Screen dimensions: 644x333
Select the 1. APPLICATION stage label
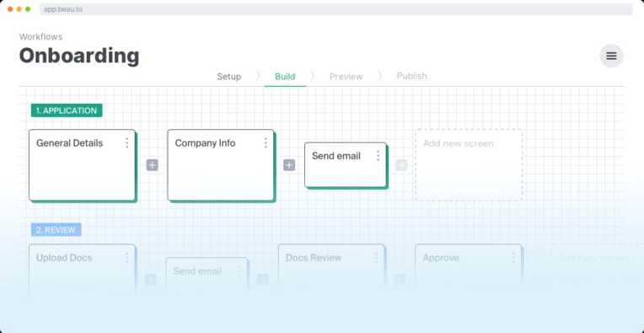click(67, 110)
